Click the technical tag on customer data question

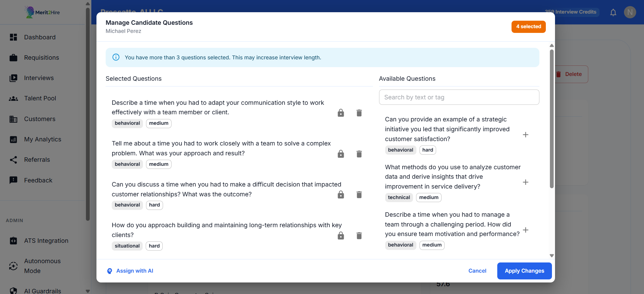pos(399,197)
